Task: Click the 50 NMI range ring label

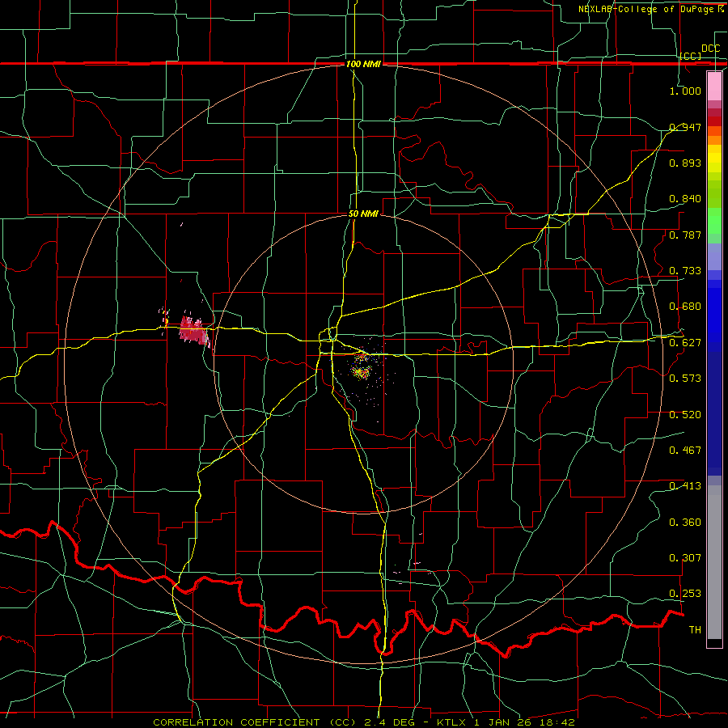Action: [x=363, y=214]
